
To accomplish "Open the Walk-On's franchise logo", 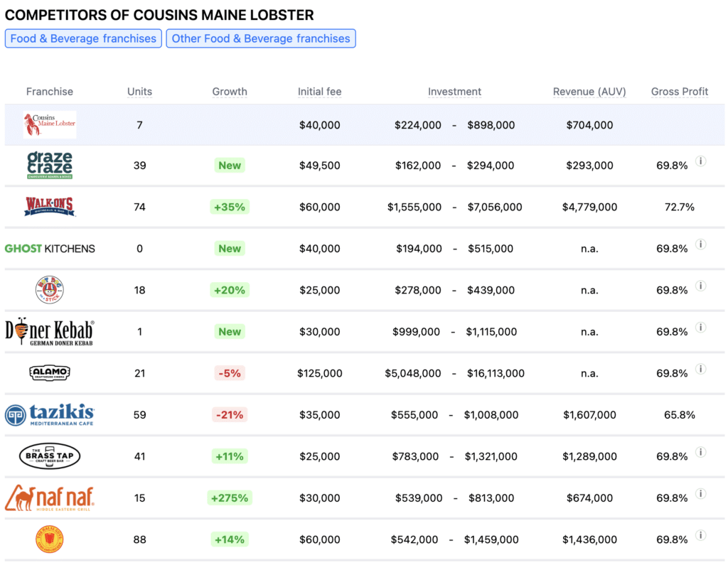I will tap(50, 207).
